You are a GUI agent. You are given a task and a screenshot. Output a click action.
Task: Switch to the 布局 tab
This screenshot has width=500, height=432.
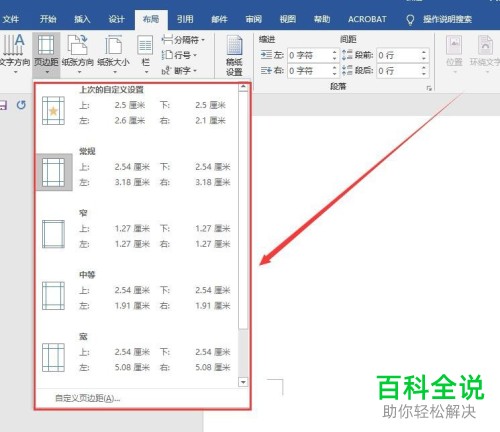click(x=151, y=19)
